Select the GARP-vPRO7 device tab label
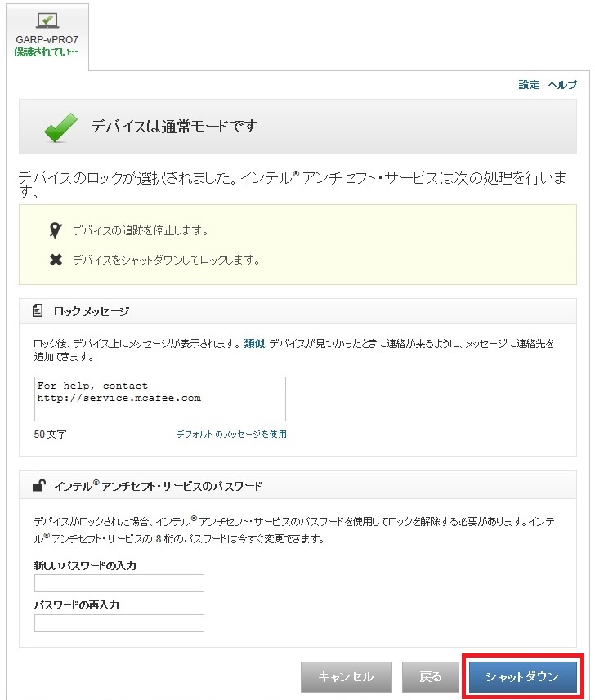Viewport: 595px width, 700px height. [47, 39]
